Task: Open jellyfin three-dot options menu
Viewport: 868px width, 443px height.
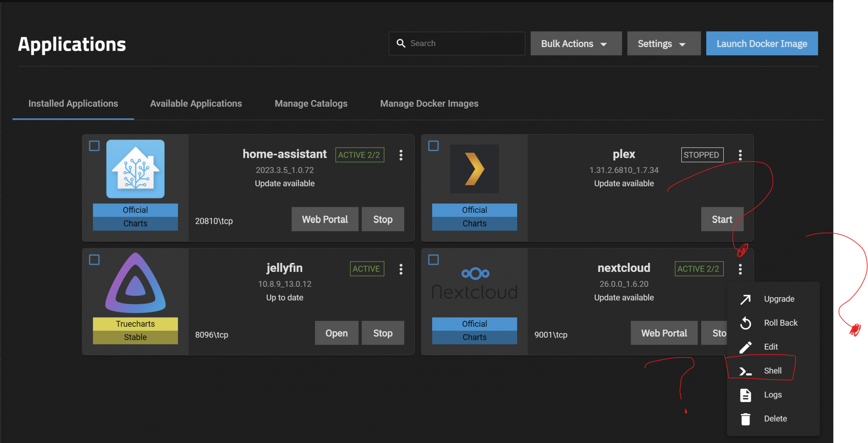Action: [x=401, y=269]
